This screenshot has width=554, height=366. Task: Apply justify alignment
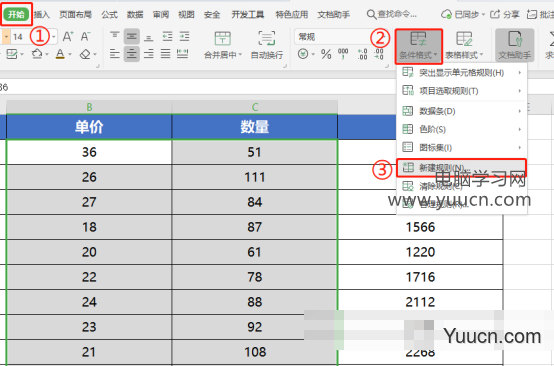coord(165,54)
